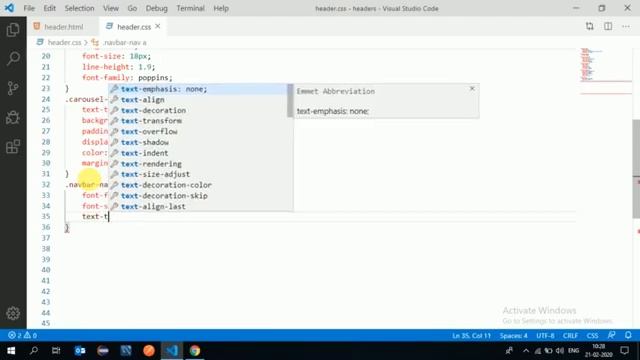Choose text-transform suggestion
640x360 pixels.
pos(198,121)
